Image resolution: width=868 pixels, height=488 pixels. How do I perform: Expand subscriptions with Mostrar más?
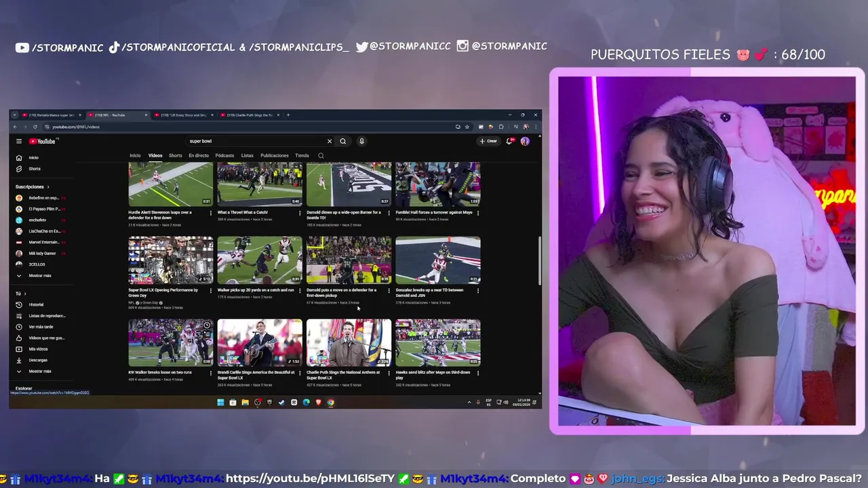click(40, 276)
